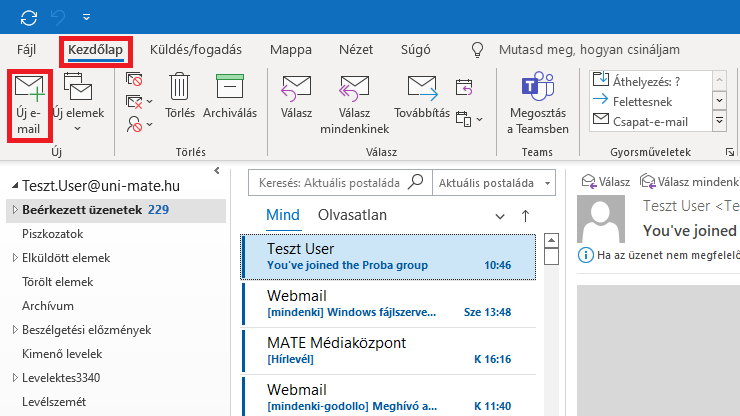Click the Új e-mail envelope icon
The height and width of the screenshot is (416, 740).
tap(30, 88)
